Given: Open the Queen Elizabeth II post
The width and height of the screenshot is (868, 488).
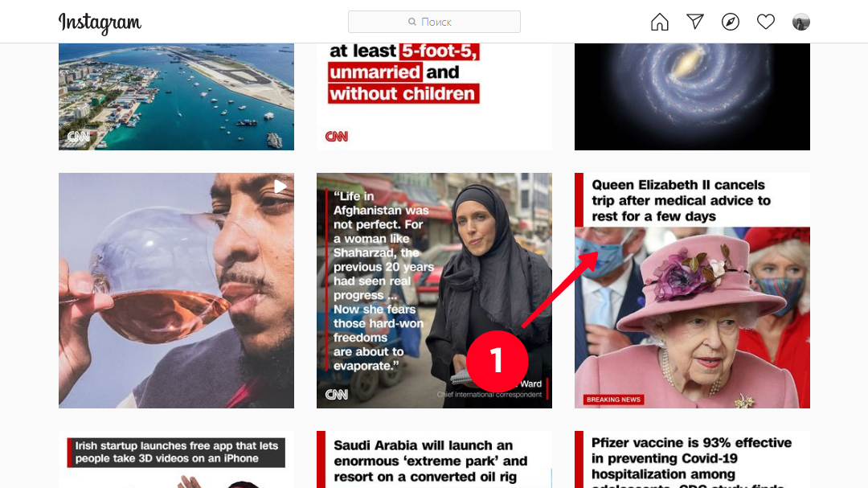Looking at the screenshot, I should click(x=692, y=290).
